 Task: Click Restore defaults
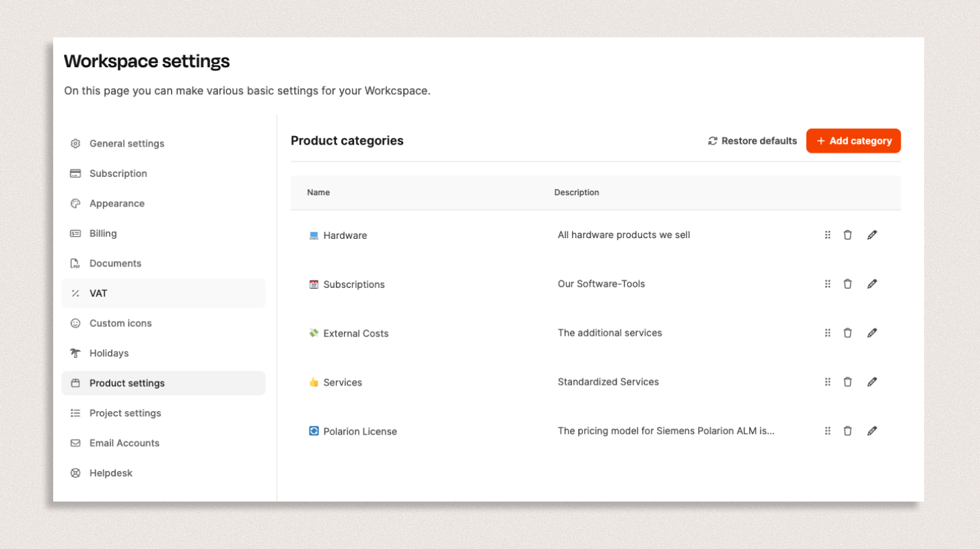(x=753, y=141)
